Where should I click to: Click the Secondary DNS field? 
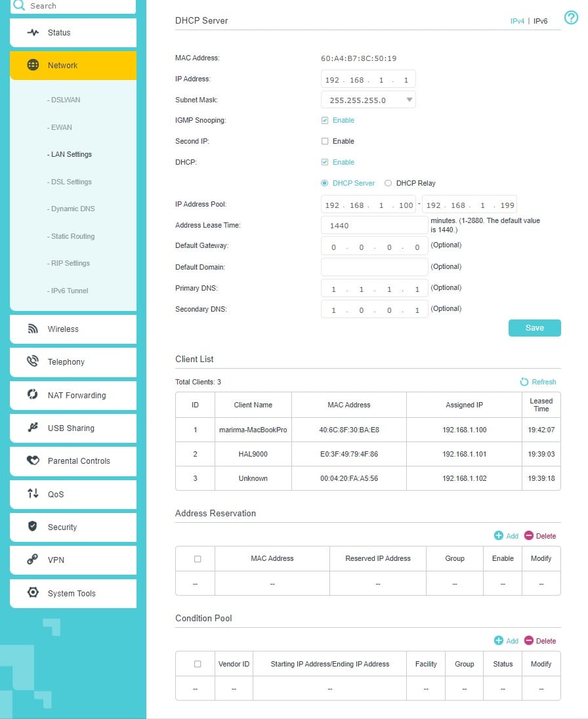pos(375,309)
